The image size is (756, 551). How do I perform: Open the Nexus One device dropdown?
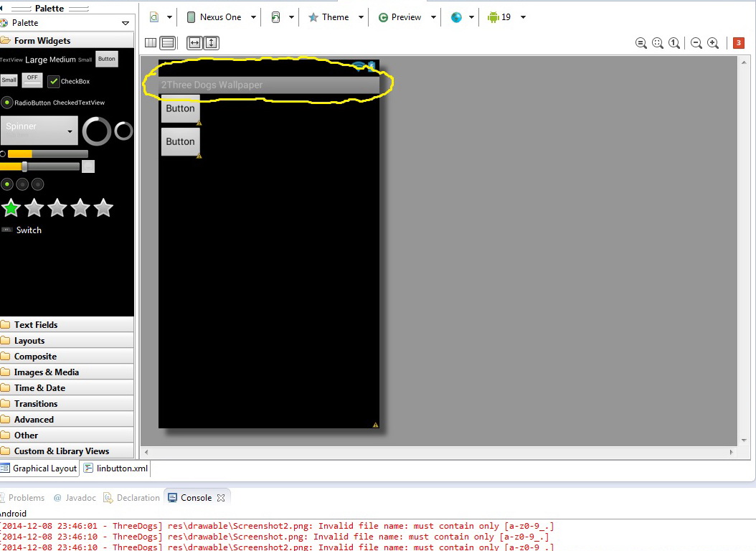253,17
